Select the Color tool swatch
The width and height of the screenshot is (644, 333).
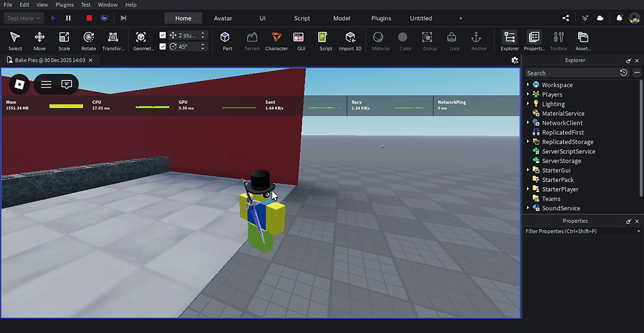tap(406, 41)
